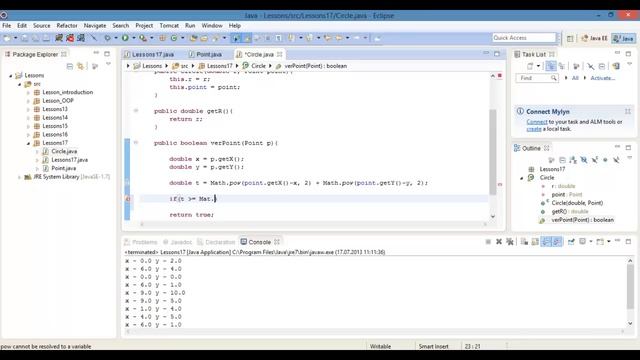Click Collapse All icon in Task List
Screen dimensions: 640x360
point(602,66)
